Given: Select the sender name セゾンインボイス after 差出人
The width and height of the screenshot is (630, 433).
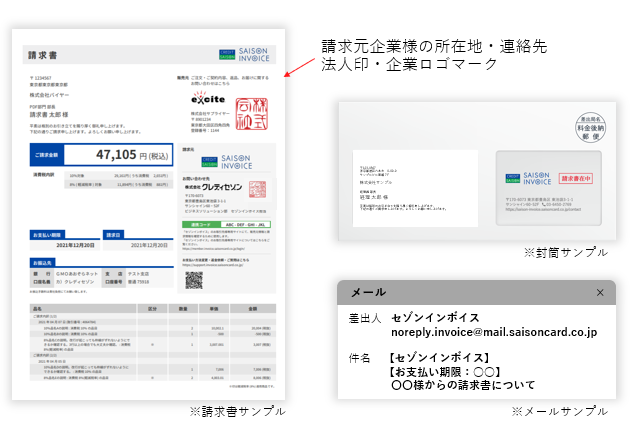Looking at the screenshot, I should (x=436, y=318).
